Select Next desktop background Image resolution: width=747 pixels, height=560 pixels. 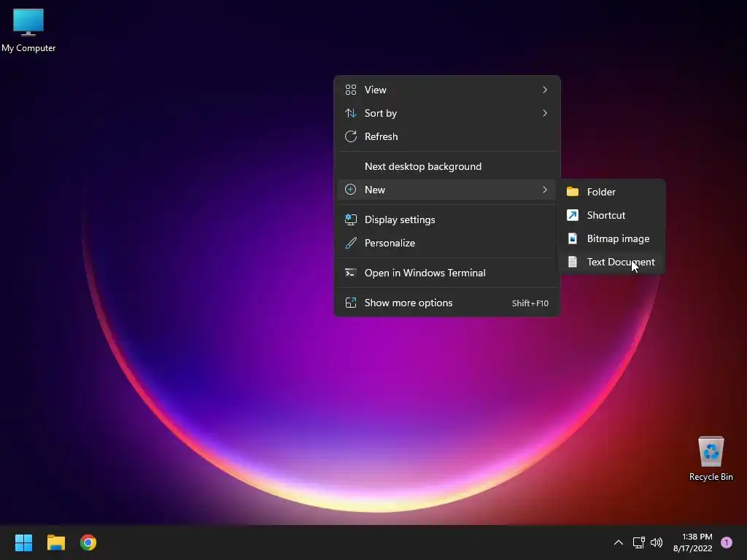pos(447,166)
